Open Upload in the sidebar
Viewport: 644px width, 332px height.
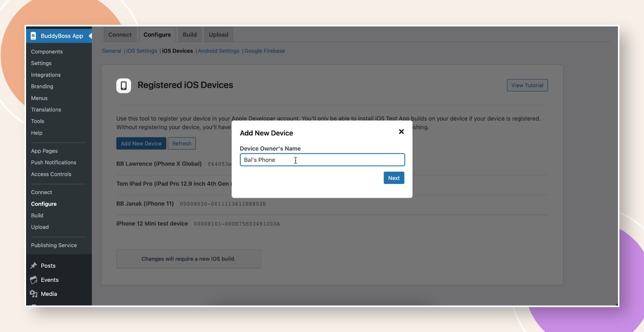click(40, 227)
